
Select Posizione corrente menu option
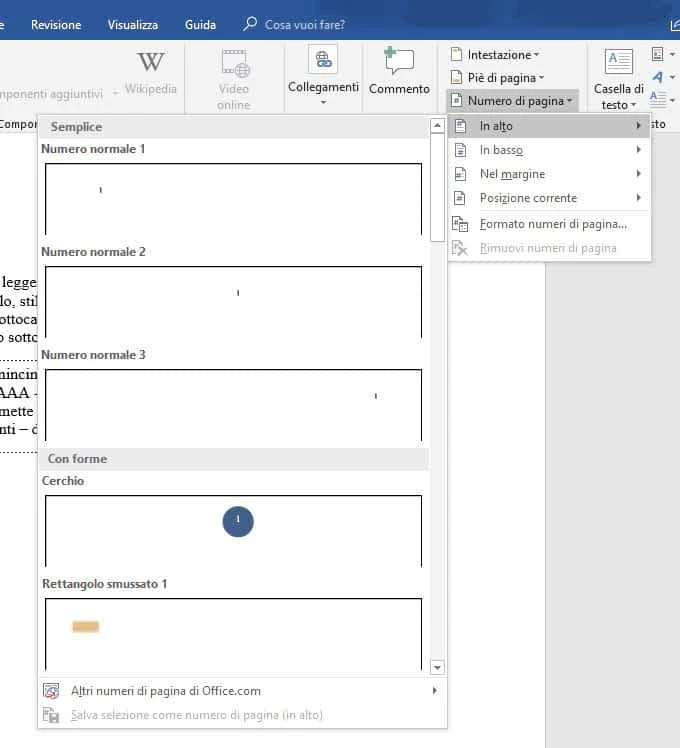click(x=528, y=198)
